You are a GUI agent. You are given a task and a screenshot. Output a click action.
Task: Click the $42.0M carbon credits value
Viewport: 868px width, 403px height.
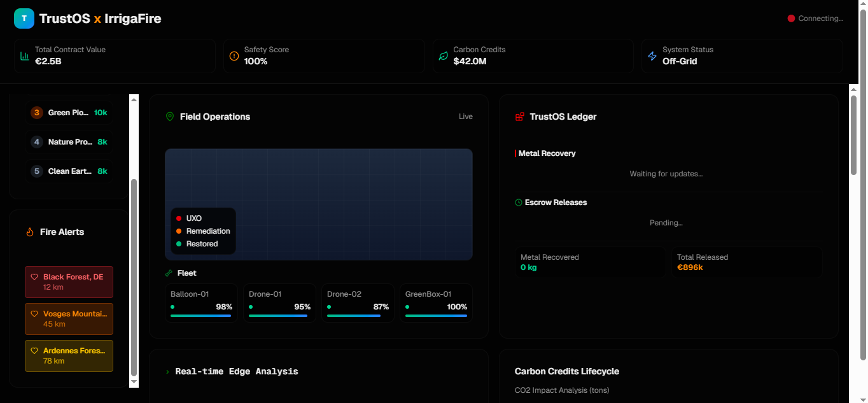(x=470, y=62)
